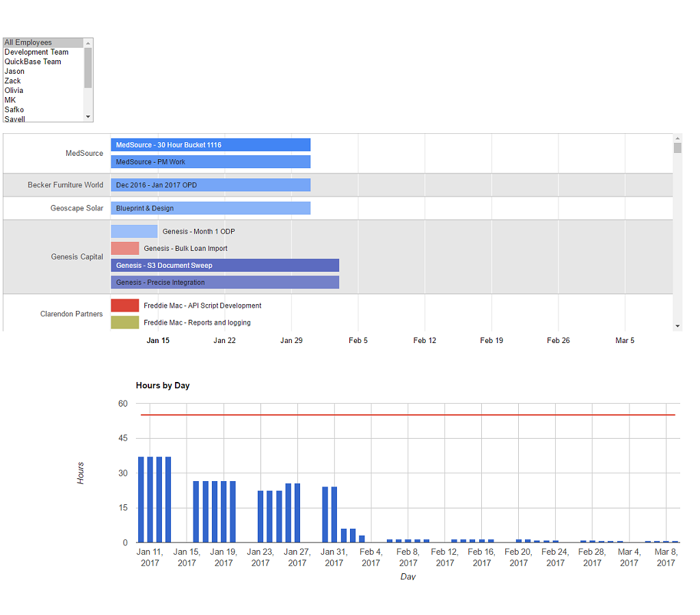Viewport: 700px width, 615px height.
Task: Click the Becker Furniture World row label
Action: coord(65,185)
